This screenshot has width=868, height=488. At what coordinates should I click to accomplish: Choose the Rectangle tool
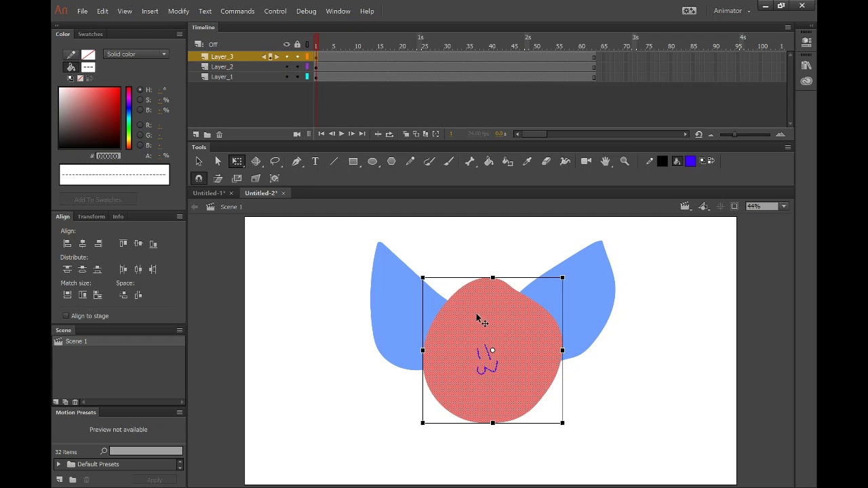[353, 161]
